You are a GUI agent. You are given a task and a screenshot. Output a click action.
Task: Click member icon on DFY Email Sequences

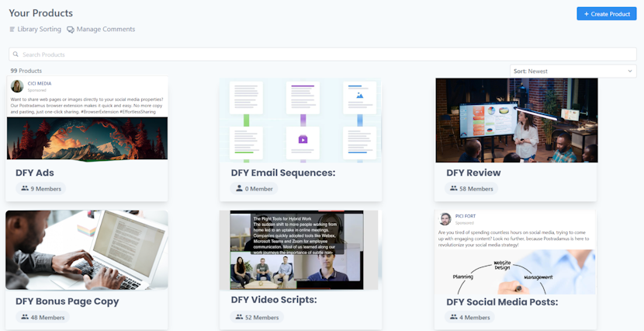point(239,188)
